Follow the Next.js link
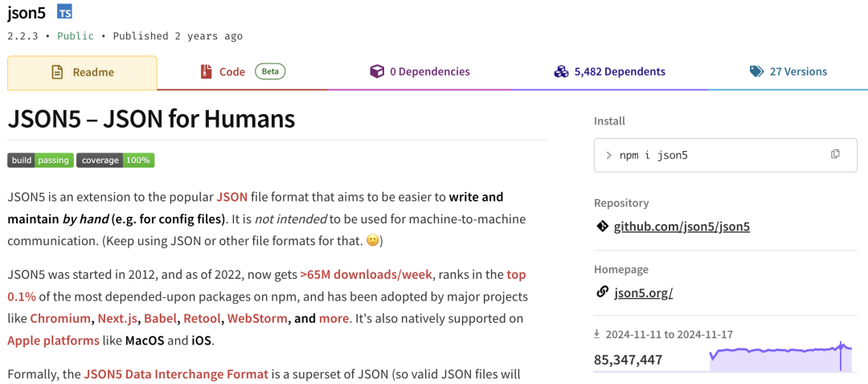The height and width of the screenshot is (384, 868). (119, 318)
